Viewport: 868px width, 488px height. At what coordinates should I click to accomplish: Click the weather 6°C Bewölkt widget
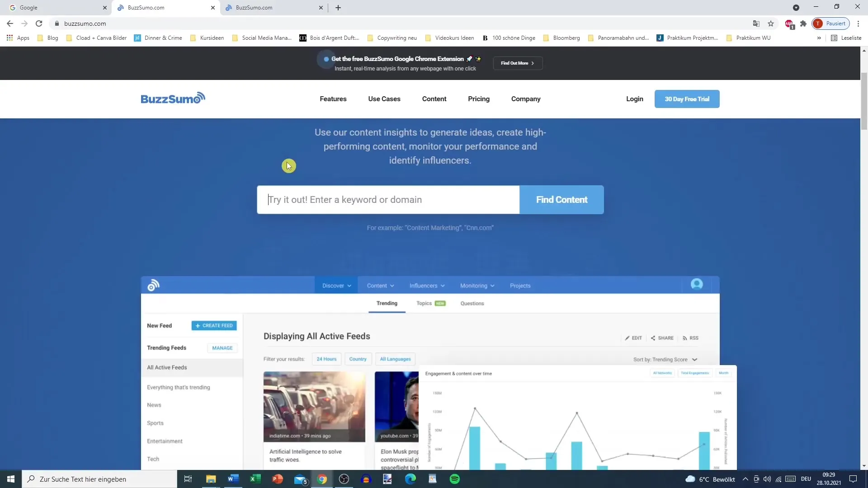[x=710, y=479]
